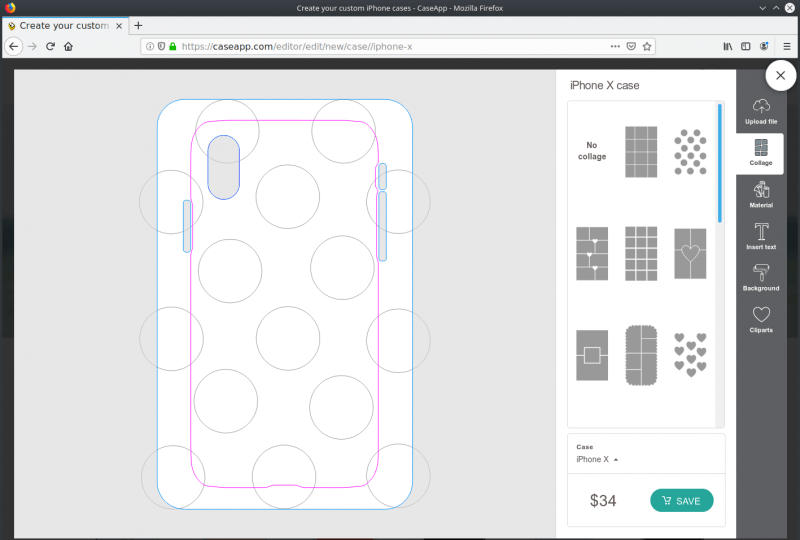
Task: Open the Upload file tool
Action: [761, 112]
